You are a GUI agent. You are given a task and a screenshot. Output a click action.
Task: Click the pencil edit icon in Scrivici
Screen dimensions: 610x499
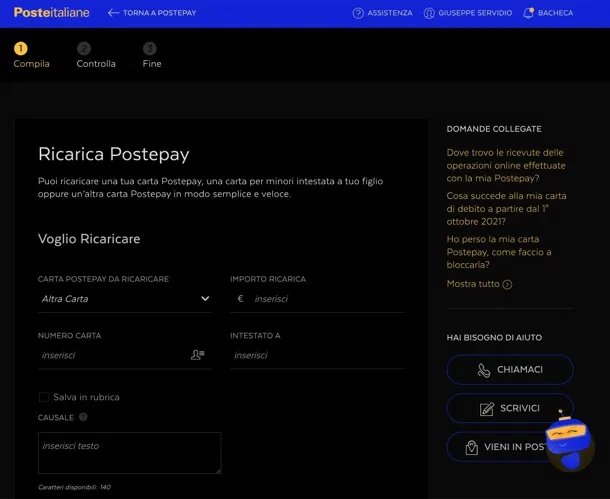pyautogui.click(x=487, y=409)
